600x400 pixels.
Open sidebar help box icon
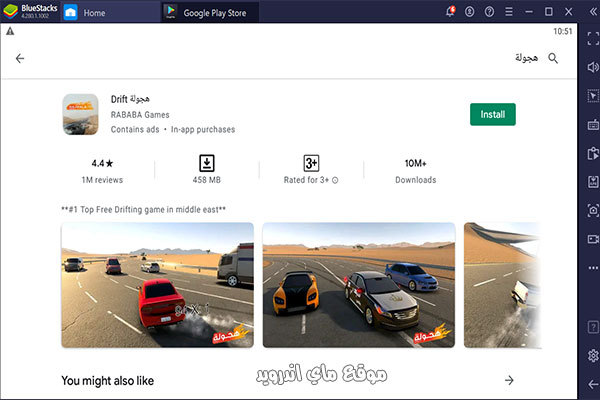[593, 327]
